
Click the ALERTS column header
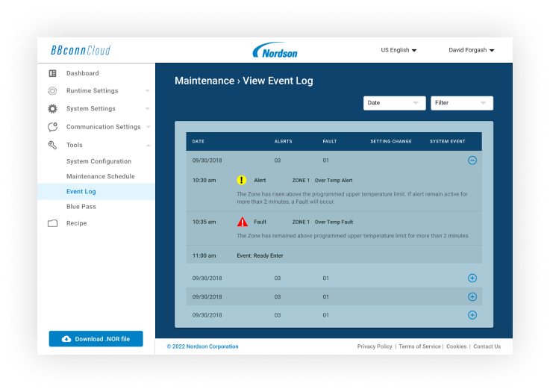click(x=283, y=141)
